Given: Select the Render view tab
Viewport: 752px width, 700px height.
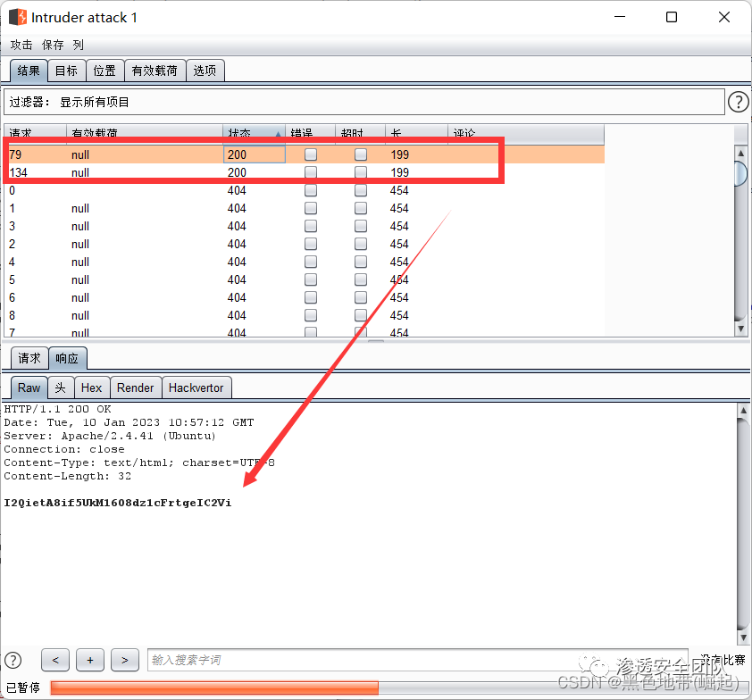Looking at the screenshot, I should tap(135, 387).
